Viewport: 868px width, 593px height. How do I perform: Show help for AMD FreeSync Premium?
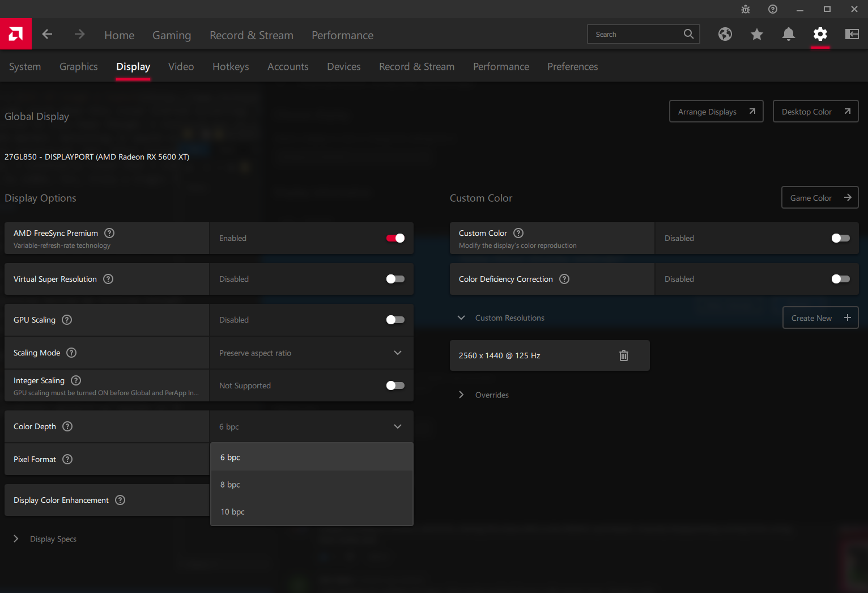click(110, 233)
